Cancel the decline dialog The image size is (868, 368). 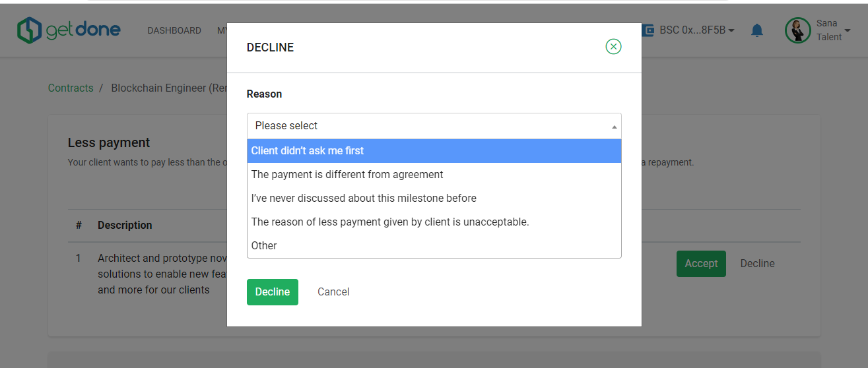click(333, 292)
